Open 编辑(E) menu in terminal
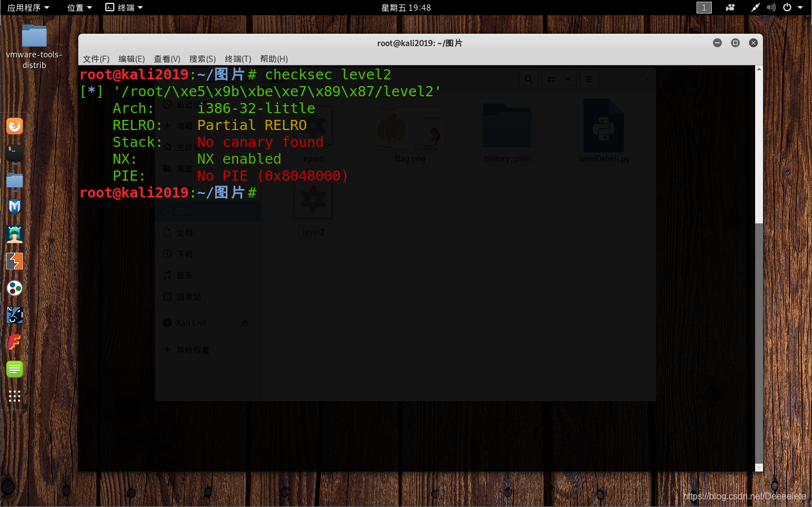The height and width of the screenshot is (507, 812). (132, 59)
